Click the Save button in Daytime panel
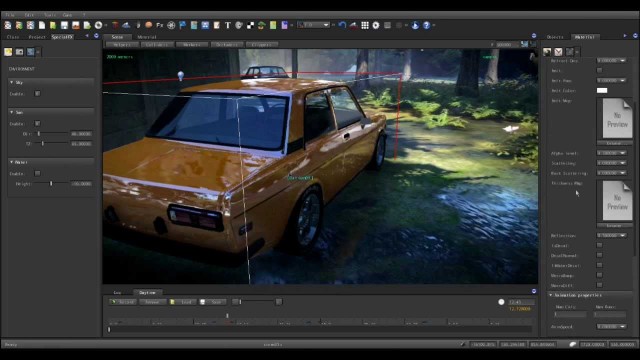 pos(213,302)
